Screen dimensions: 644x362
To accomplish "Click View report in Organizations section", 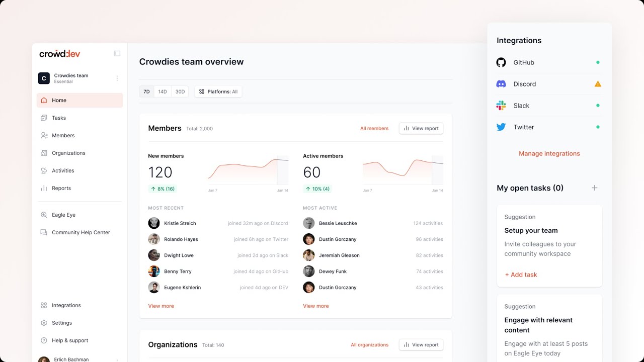I will 421,344.
